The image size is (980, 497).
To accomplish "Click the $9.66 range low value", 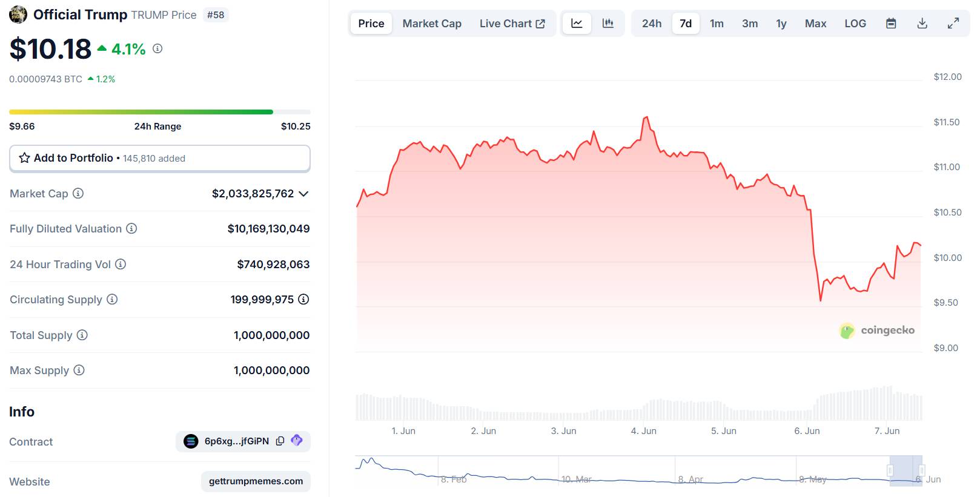I will point(22,127).
